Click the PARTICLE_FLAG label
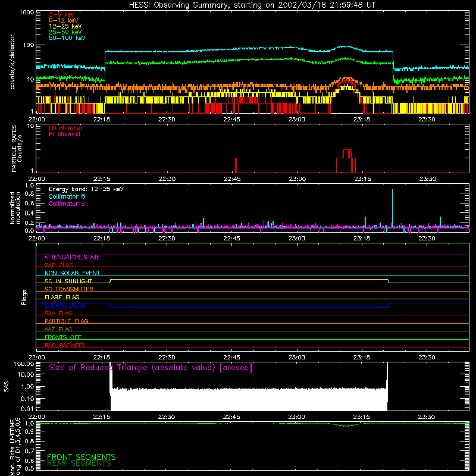This screenshot has width=476, height=476. pos(67,321)
